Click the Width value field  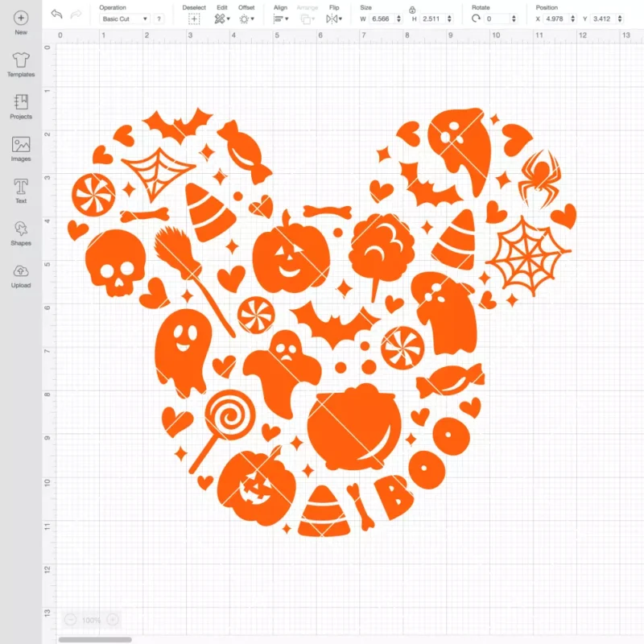pyautogui.click(x=382, y=19)
